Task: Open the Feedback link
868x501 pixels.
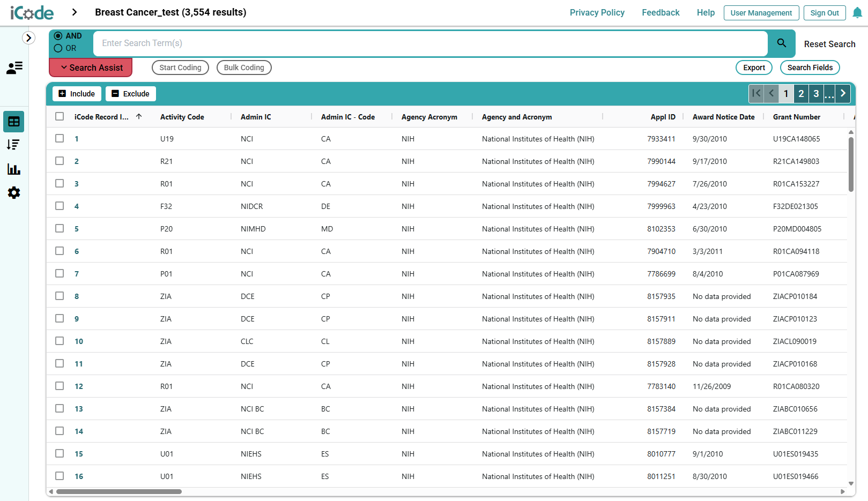Action: coord(661,12)
